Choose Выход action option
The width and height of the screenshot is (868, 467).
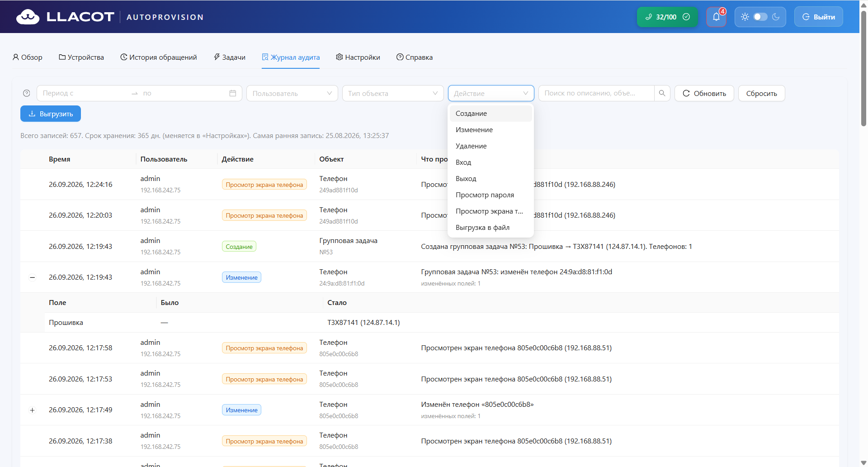[491, 179]
